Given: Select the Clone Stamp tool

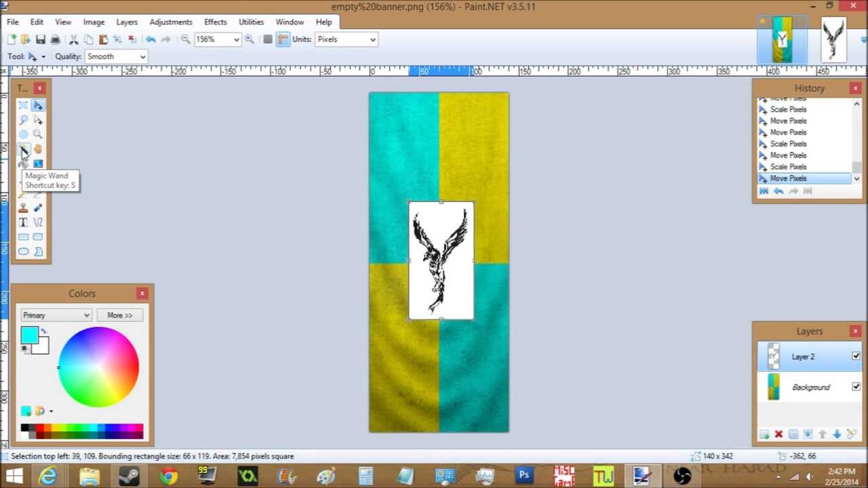Looking at the screenshot, I should (x=24, y=207).
